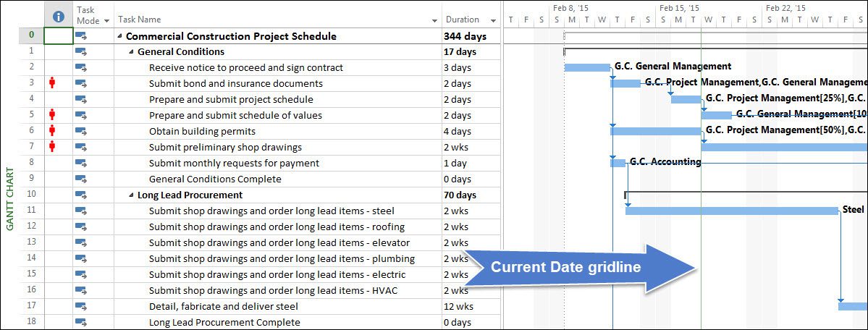Click the task mode icon in row 17

[x=81, y=306]
